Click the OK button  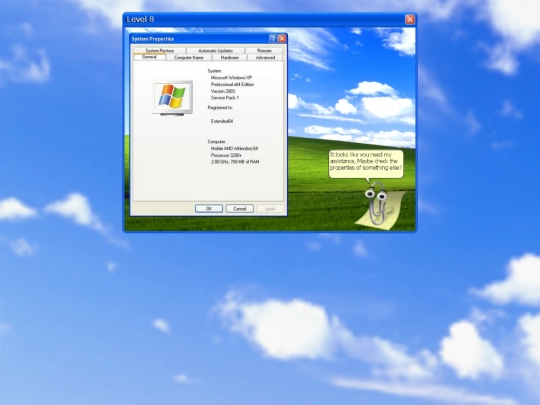(209, 209)
